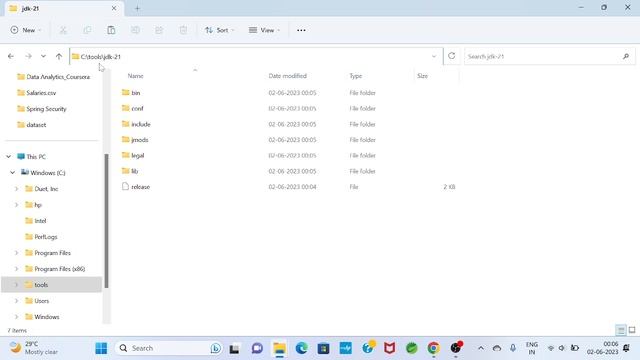Click the search magnifier icon in the search box
The image size is (640, 360).
coord(626,56)
